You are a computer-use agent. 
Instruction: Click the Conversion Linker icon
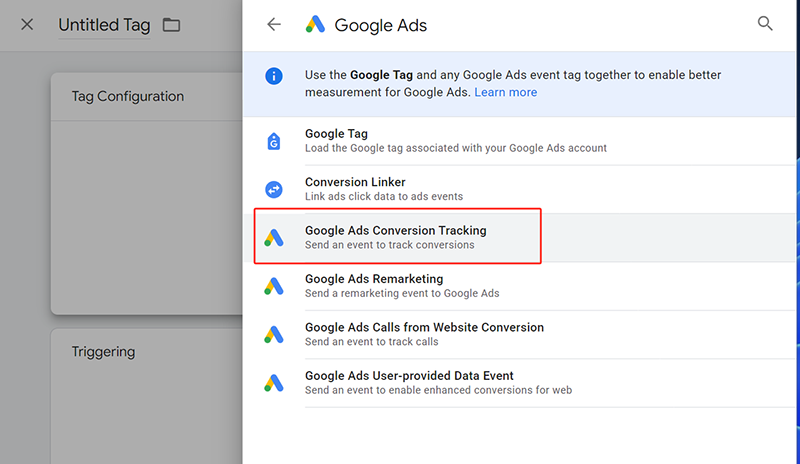[274, 189]
